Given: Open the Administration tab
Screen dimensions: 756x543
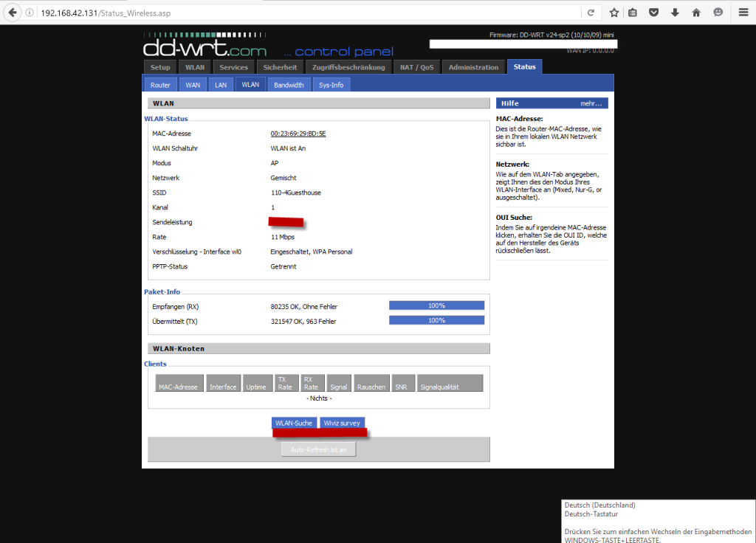Looking at the screenshot, I should [473, 67].
